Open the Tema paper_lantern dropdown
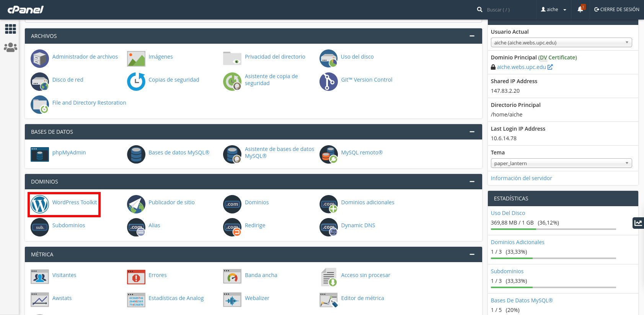This screenshot has width=644, height=315. click(561, 163)
